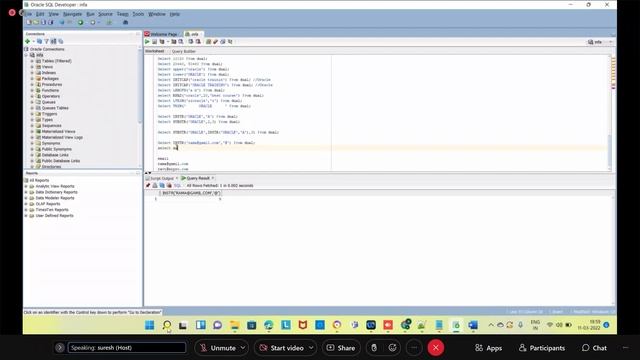Screen dimensions: 640x360
Task: Start video in the meeting bar
Action: (x=282, y=348)
